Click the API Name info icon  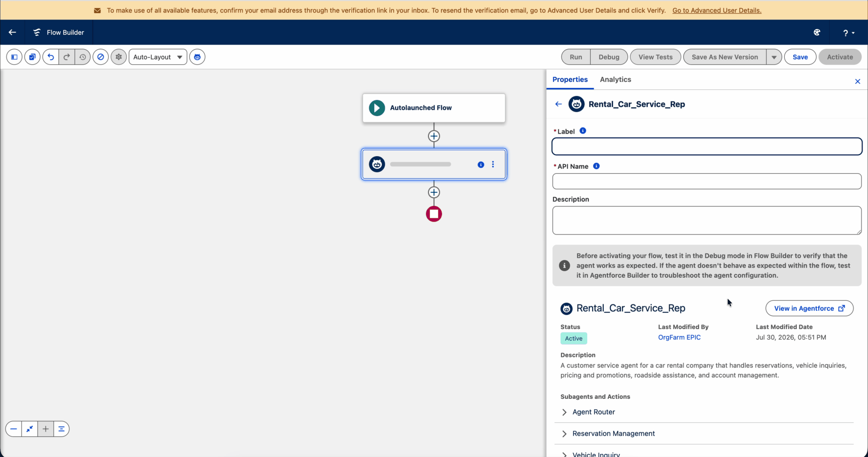pyautogui.click(x=596, y=166)
